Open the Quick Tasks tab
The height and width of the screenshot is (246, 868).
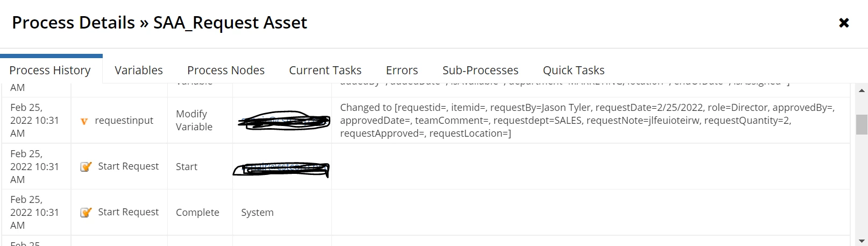pos(573,71)
